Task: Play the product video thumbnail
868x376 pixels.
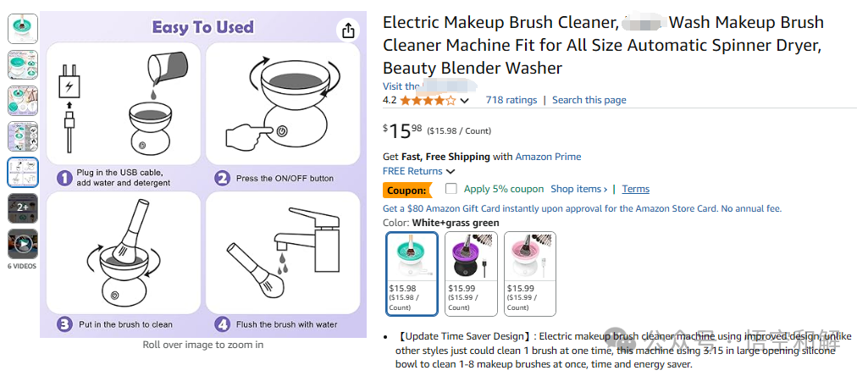Action: [23, 244]
